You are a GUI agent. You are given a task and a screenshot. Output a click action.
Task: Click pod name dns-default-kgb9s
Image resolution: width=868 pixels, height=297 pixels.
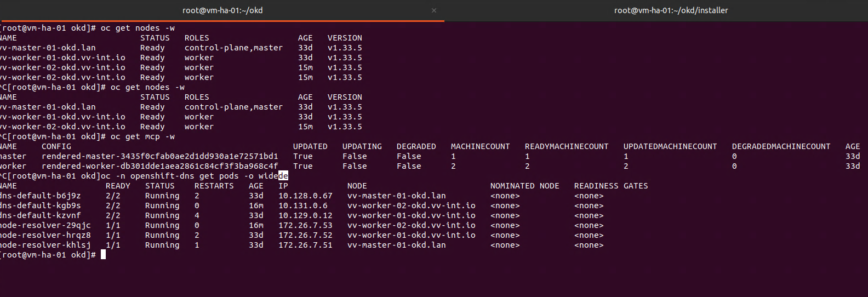pyautogui.click(x=40, y=205)
